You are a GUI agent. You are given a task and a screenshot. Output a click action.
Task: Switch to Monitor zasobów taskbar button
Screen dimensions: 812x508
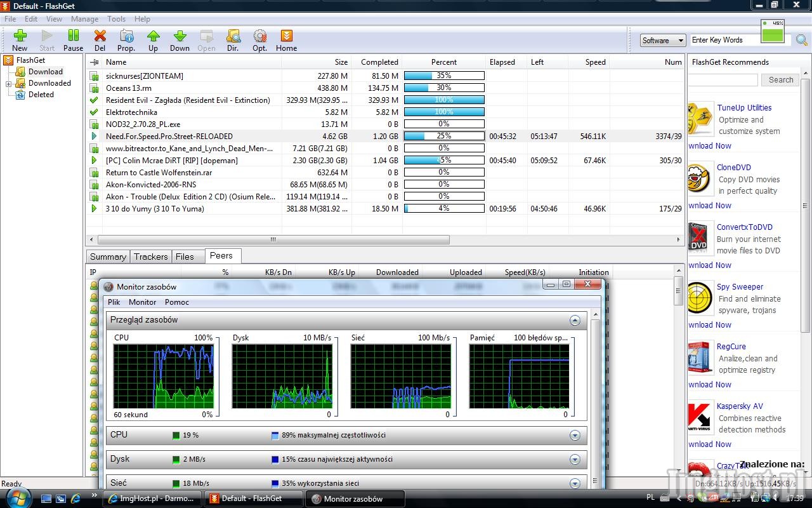point(355,498)
